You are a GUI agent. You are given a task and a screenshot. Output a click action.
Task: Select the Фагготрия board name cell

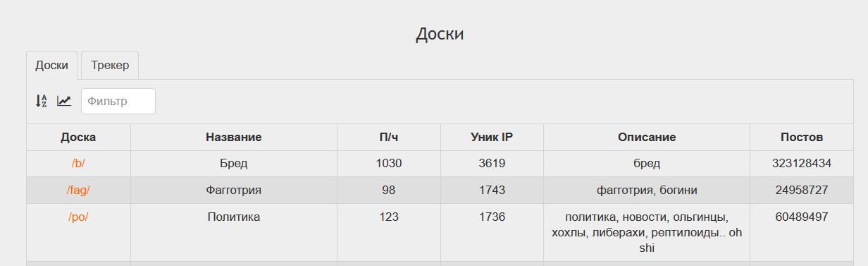click(234, 190)
